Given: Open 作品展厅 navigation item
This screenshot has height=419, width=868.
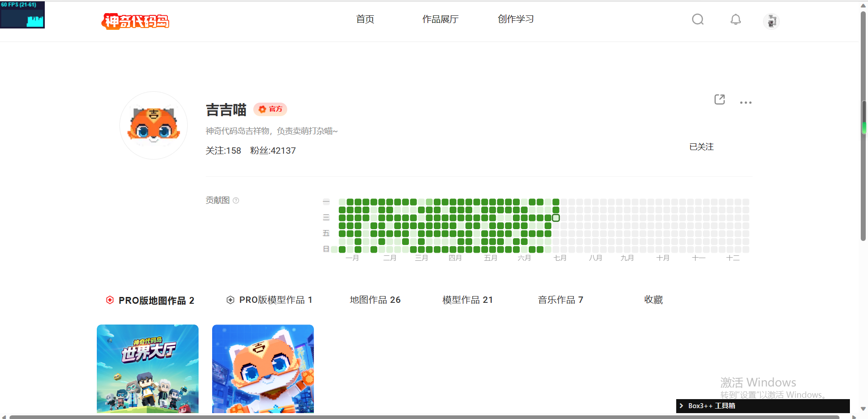Looking at the screenshot, I should click(441, 19).
